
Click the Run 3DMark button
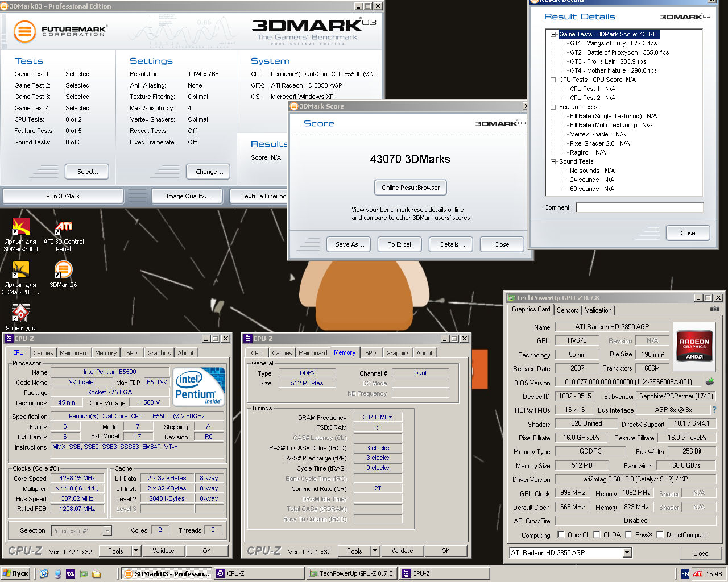pos(63,196)
